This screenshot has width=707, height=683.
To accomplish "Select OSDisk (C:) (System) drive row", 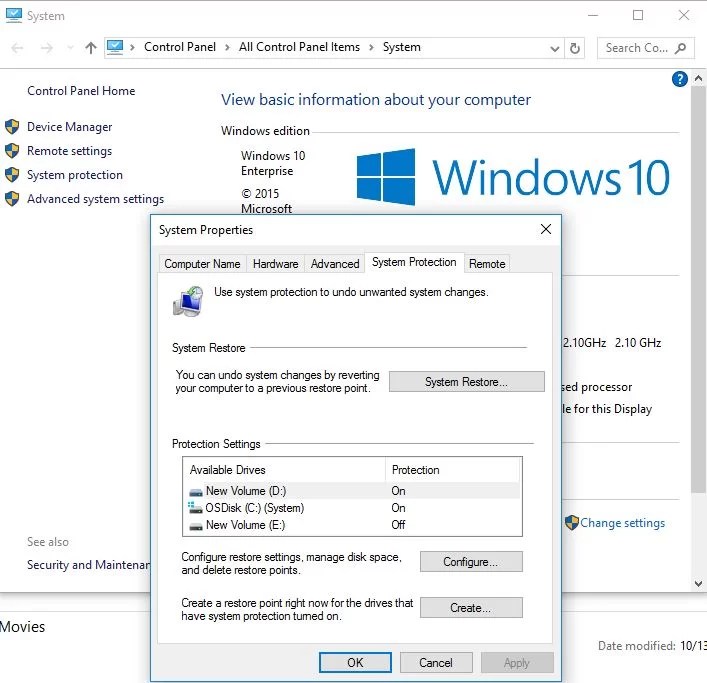I will coord(352,508).
